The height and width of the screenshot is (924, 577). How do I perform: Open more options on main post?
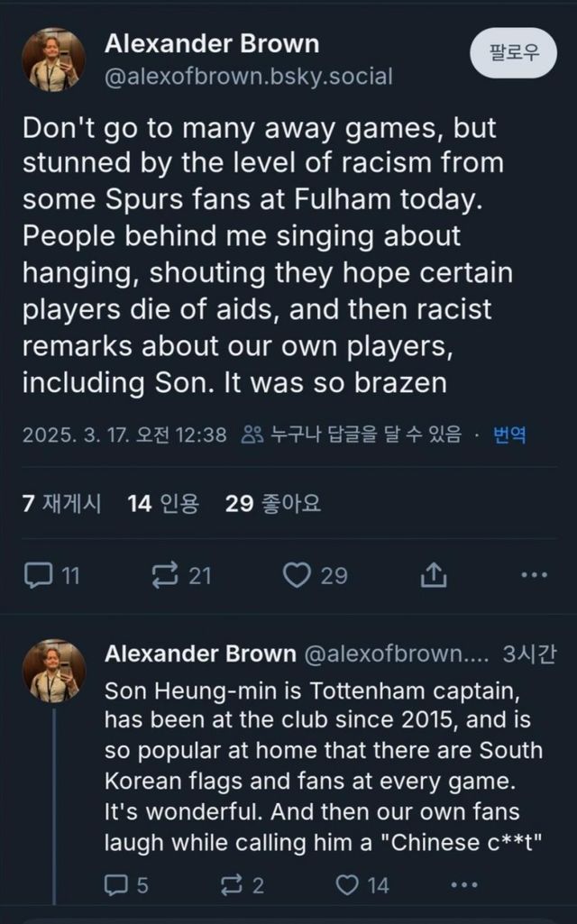click(x=534, y=574)
